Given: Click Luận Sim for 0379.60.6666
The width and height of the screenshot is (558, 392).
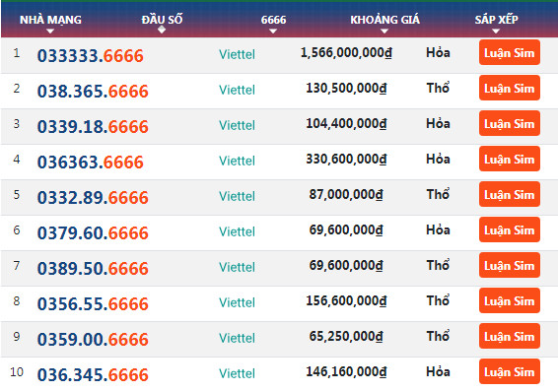Looking at the screenshot, I should pyautogui.click(x=510, y=229).
